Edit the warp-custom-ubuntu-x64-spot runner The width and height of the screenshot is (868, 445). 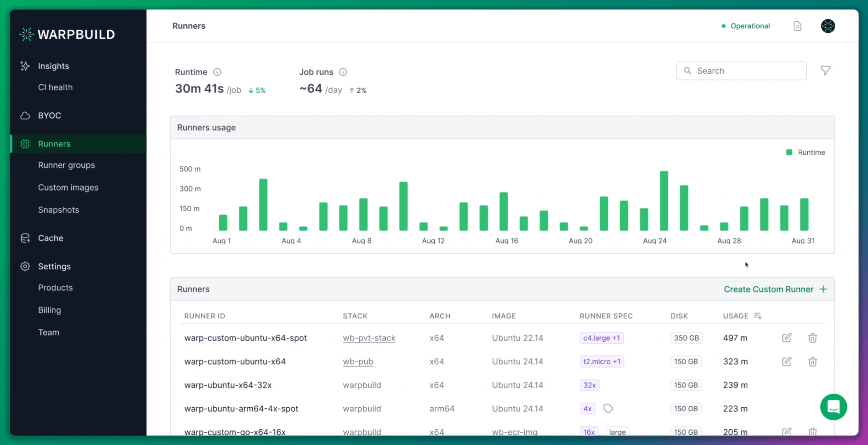tap(787, 338)
